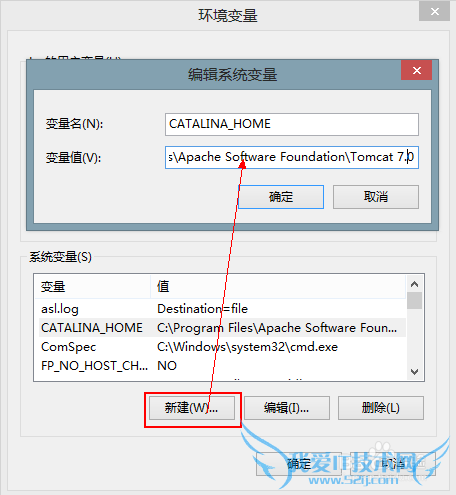Click the 变量 column header

[92, 286]
